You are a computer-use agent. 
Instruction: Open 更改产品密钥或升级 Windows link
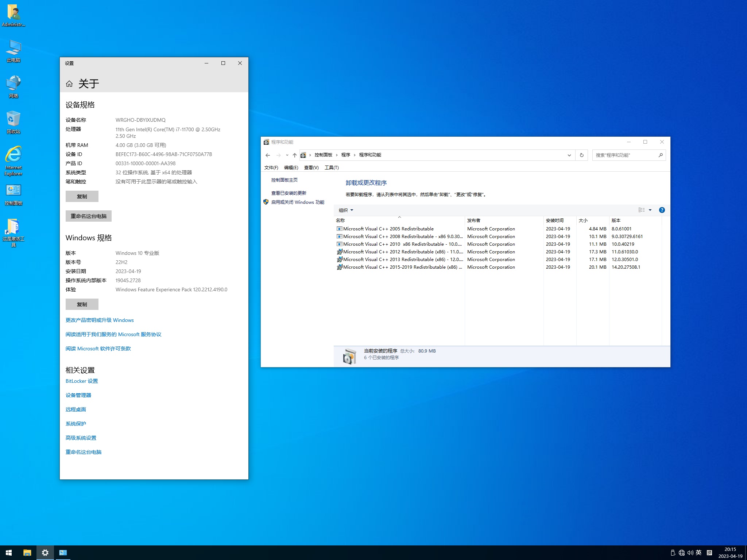[x=100, y=320]
